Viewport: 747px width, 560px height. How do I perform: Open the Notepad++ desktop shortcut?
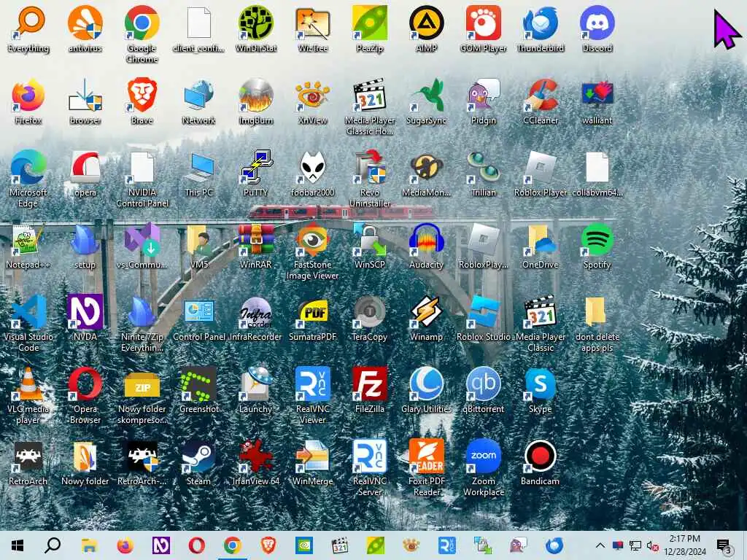28,246
